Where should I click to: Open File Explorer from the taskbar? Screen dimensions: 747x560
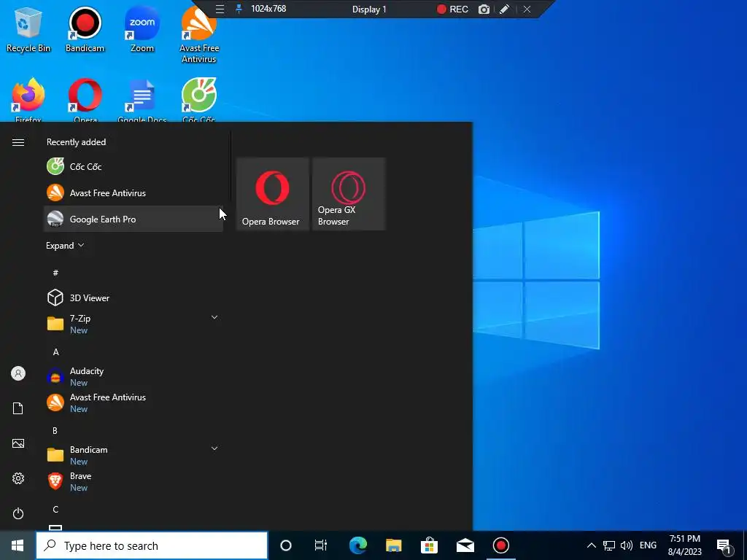[393, 545]
